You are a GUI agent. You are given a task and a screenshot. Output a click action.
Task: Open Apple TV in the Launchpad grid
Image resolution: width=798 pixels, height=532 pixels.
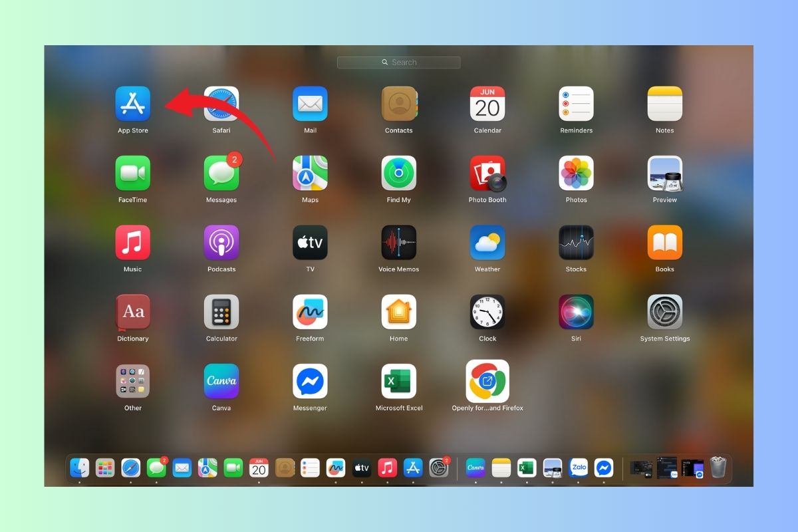tap(310, 242)
